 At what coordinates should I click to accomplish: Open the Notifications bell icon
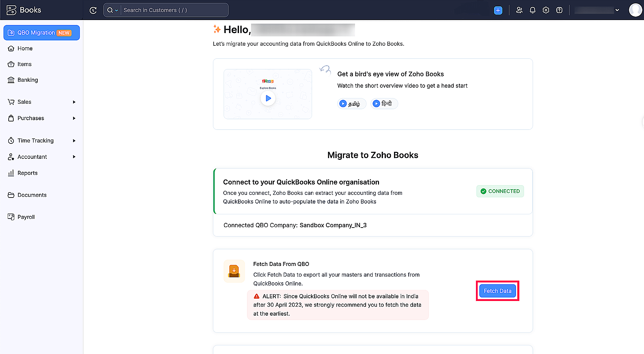pyautogui.click(x=532, y=10)
